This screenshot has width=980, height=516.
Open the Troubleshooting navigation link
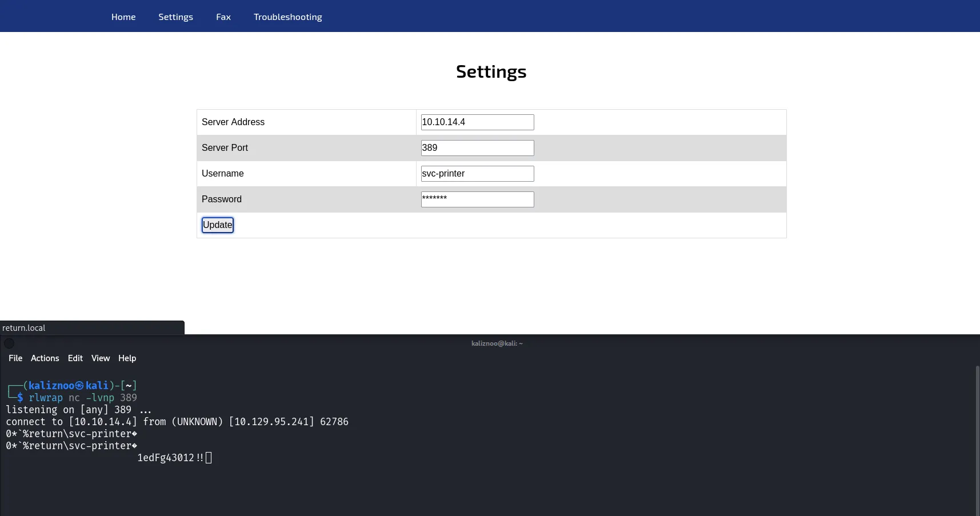point(288,17)
